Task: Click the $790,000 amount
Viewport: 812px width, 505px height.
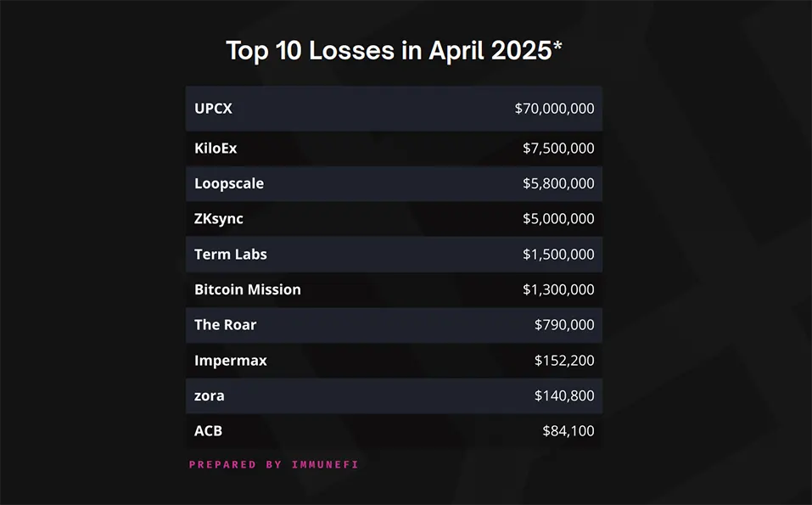Action: (x=564, y=325)
